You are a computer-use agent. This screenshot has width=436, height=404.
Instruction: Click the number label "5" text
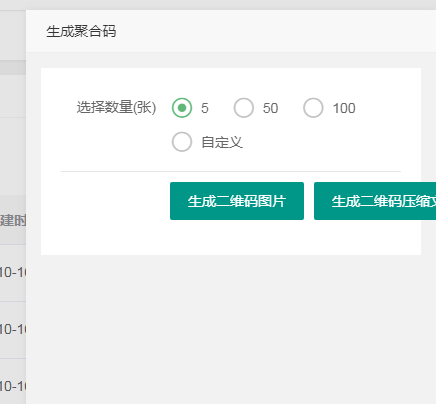click(x=205, y=108)
